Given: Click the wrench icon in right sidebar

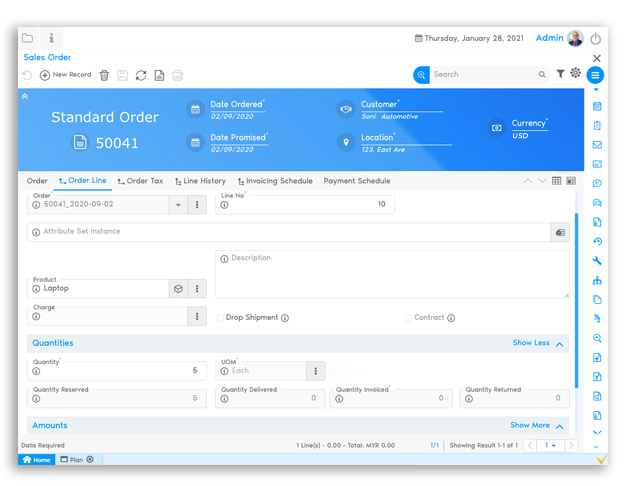Looking at the screenshot, I should point(597,260).
